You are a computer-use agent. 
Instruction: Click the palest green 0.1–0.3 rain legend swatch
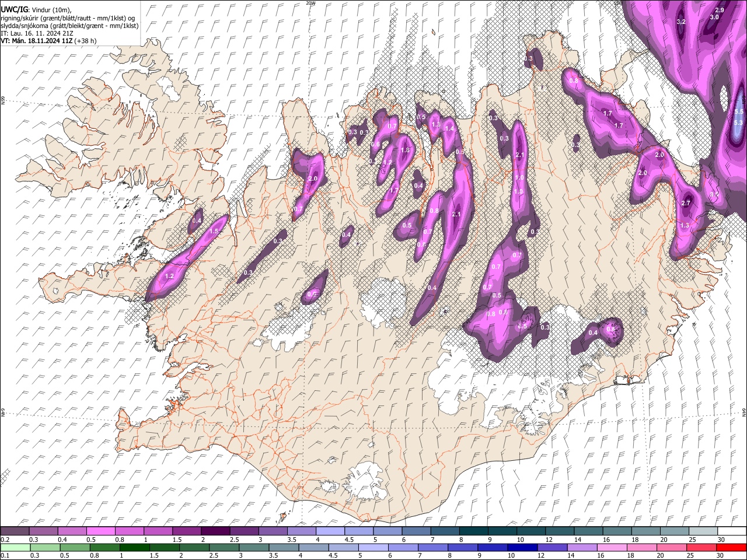pyautogui.click(x=15, y=547)
